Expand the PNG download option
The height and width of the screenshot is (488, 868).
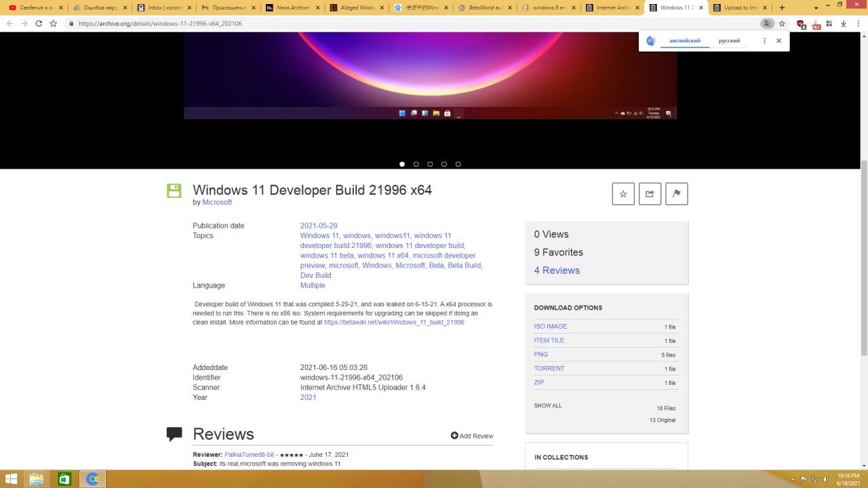pos(541,354)
